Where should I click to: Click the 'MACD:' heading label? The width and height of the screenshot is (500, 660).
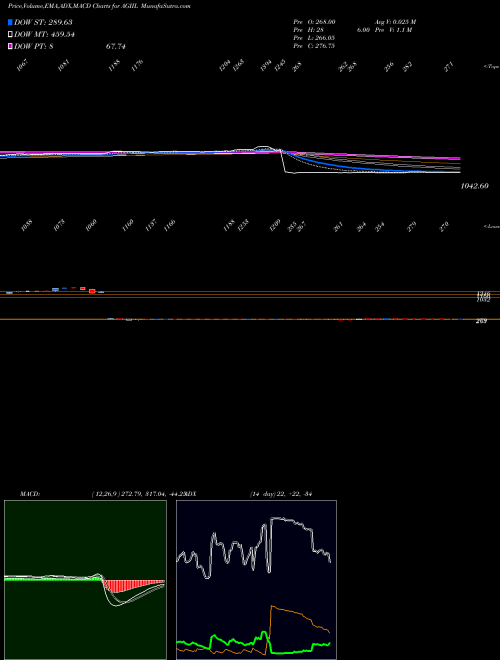29,494
